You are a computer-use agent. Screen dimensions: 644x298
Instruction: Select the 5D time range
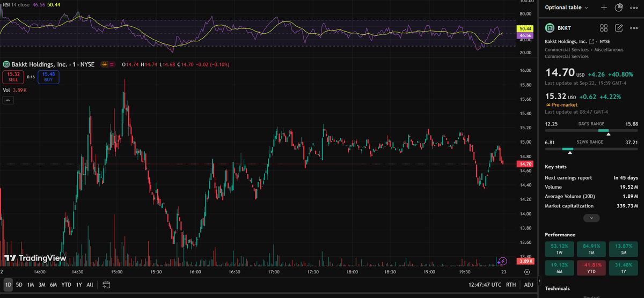pos(19,285)
